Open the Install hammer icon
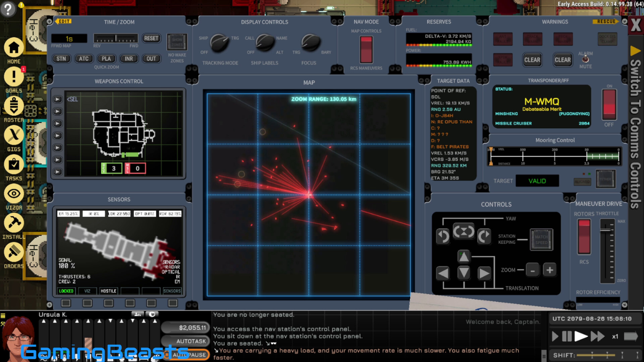This screenshot has width=644, height=362. pyautogui.click(x=14, y=223)
